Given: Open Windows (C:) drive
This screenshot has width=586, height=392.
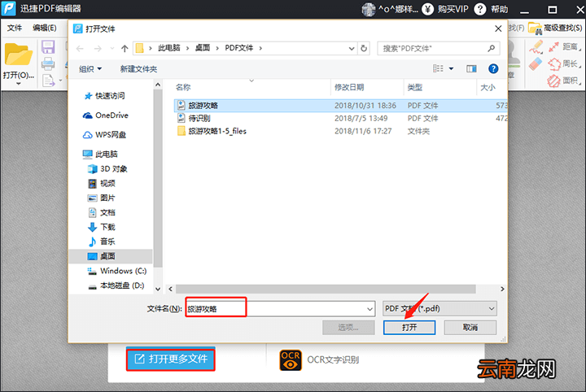Looking at the screenshot, I should point(116,271).
